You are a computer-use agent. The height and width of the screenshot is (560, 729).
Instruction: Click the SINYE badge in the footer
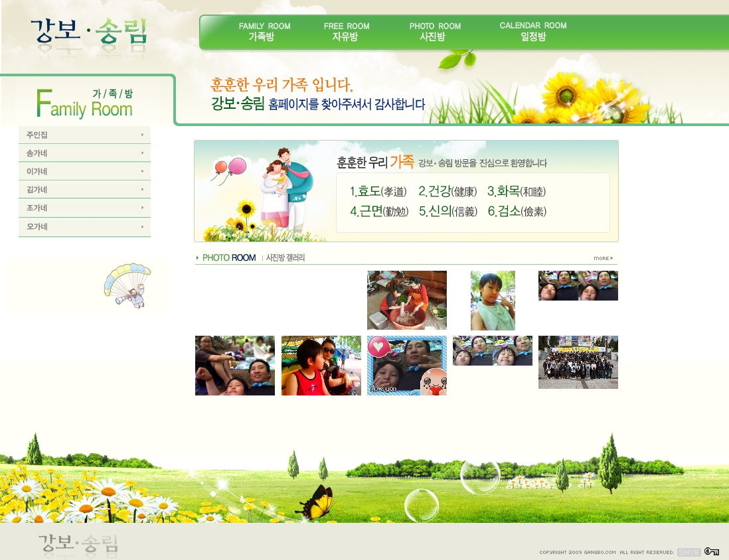click(688, 551)
